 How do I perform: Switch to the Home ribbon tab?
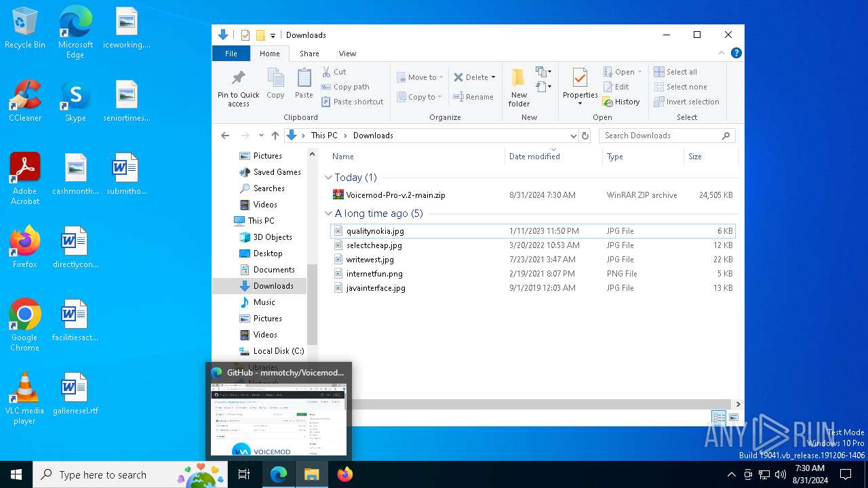[x=269, y=54]
